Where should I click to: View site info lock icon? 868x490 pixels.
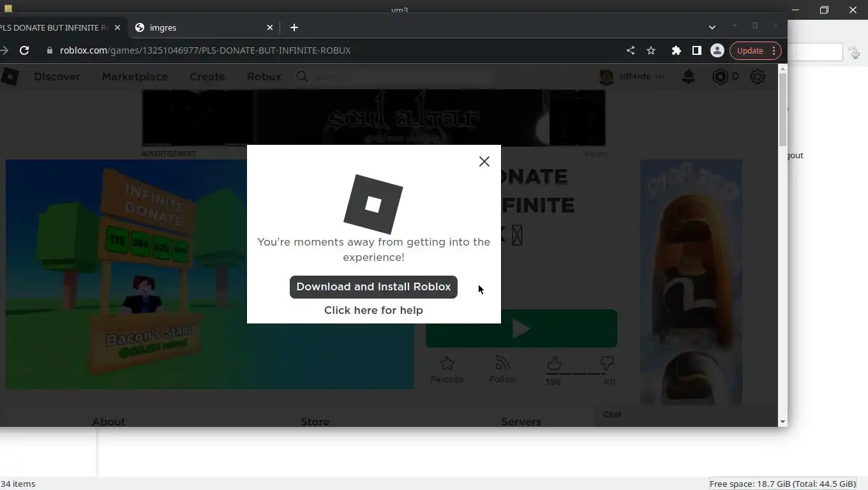(50, 50)
